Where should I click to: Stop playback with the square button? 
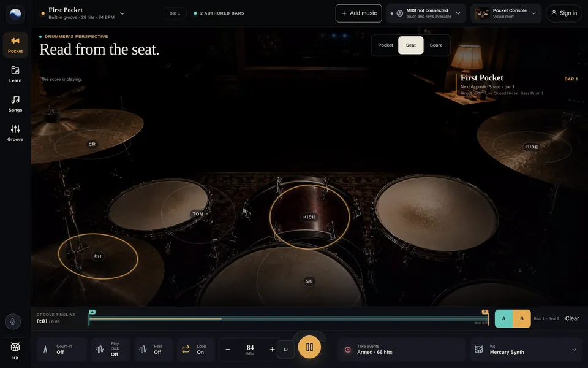[x=285, y=350]
